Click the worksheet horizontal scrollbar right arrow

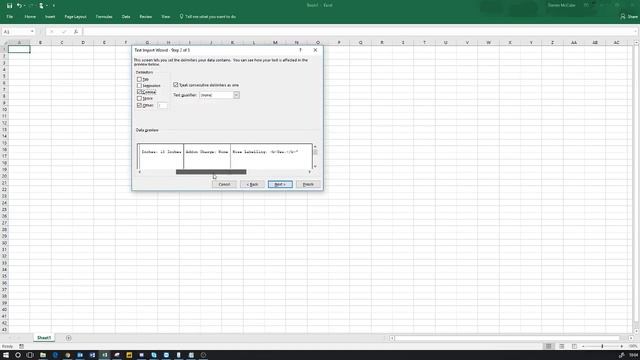[631, 338]
